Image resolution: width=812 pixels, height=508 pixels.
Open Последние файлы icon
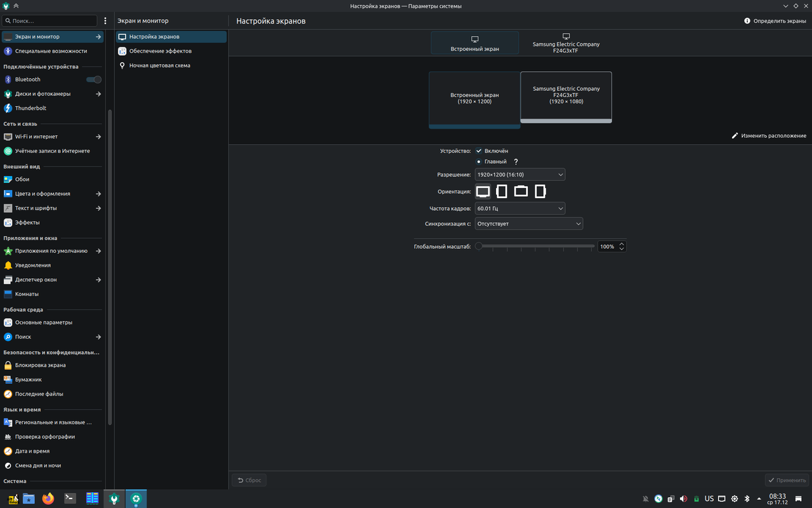[x=8, y=394]
